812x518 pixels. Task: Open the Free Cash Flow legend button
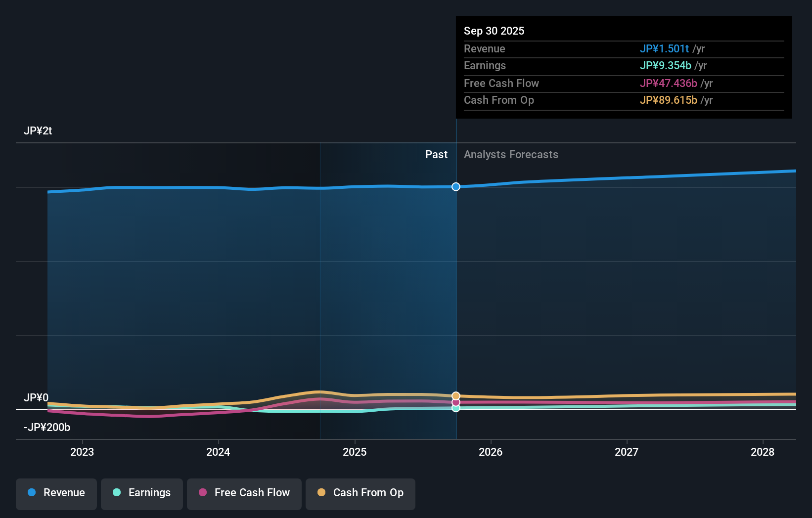click(x=244, y=493)
